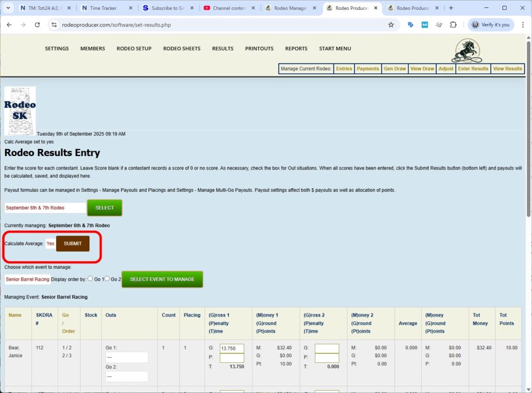Screen dimensions: 532x393
Task: Open Chrome's three-dot menu
Action: 523,24
